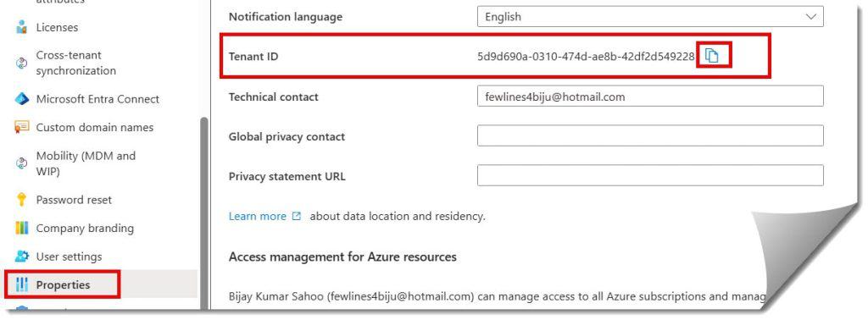The height and width of the screenshot is (320, 868).
Task: Click the external link icon beside Learn more
Action: click(296, 216)
